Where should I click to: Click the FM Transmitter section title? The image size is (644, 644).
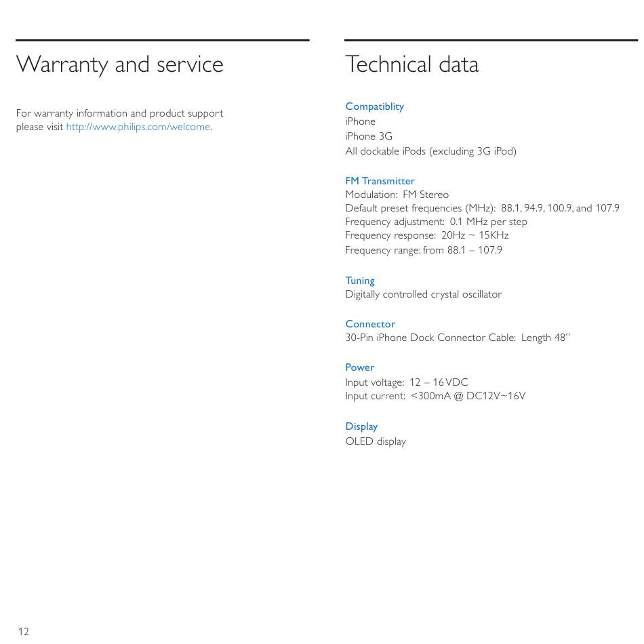coord(380,181)
